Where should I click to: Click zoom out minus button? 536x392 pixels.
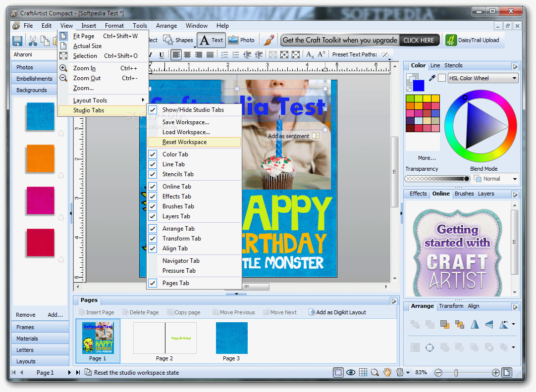coord(438,373)
